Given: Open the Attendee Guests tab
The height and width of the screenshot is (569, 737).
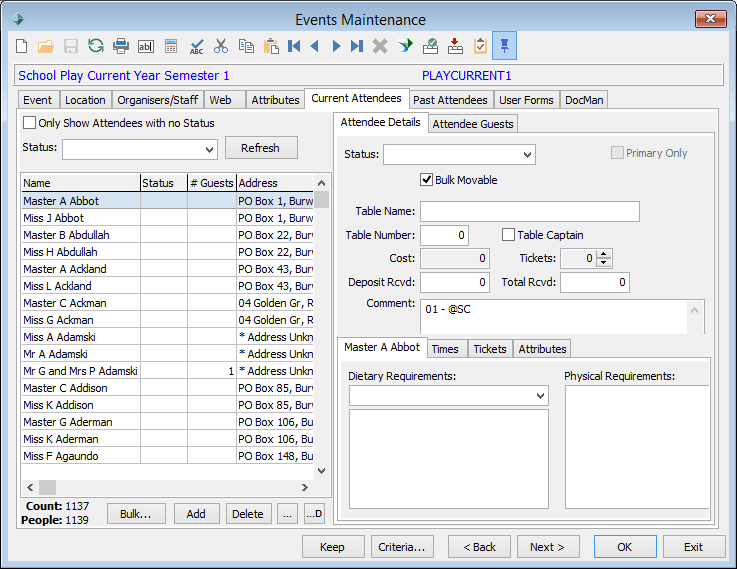Looking at the screenshot, I should click(473, 124).
